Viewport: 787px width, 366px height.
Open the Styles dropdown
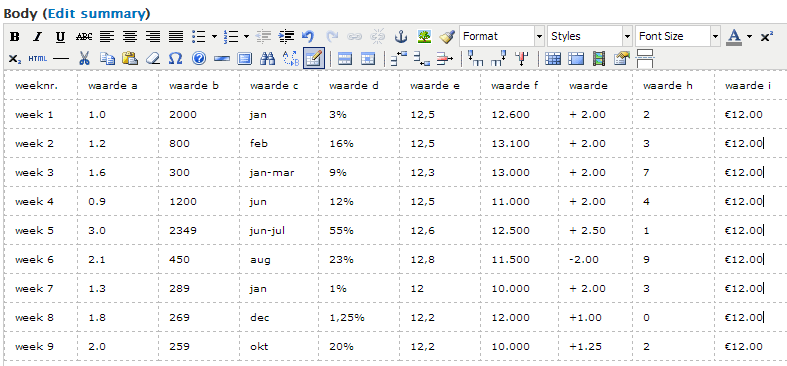590,37
